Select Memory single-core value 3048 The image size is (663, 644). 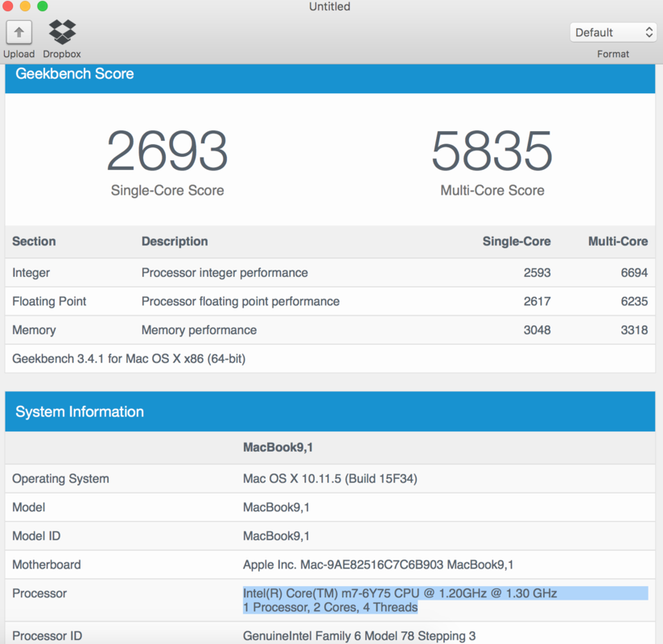pos(537,330)
